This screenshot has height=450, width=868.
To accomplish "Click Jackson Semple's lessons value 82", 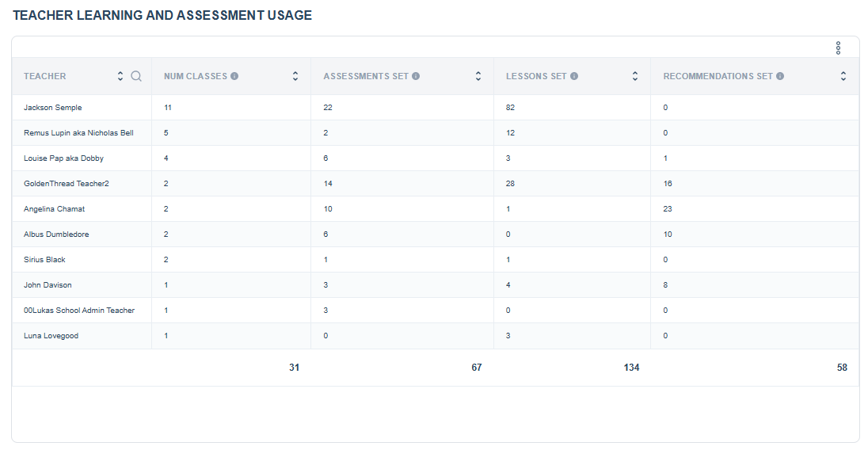I will 510,108.
